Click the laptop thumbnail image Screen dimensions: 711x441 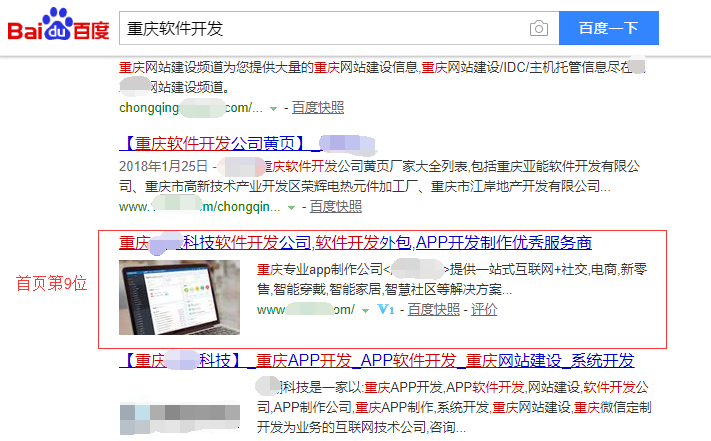click(179, 297)
